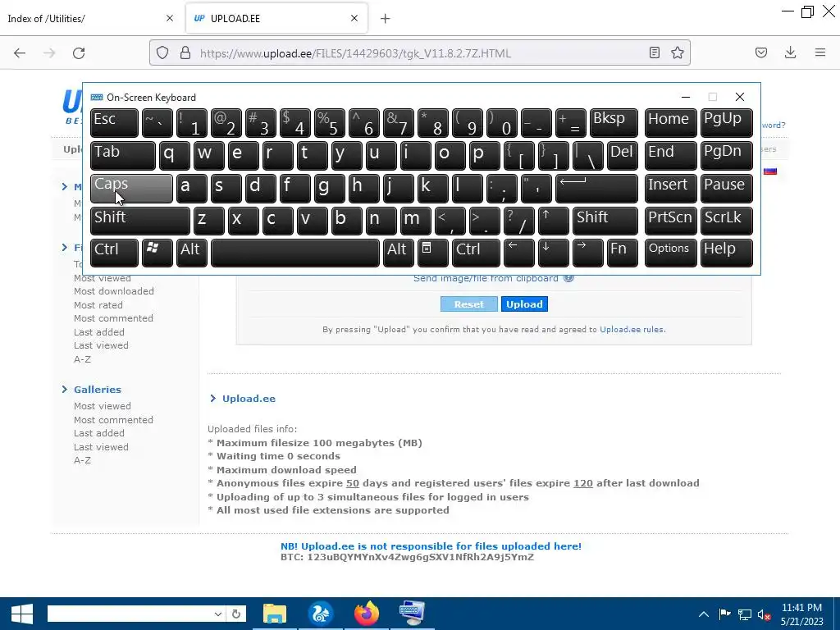Screen dimensions: 840x630
Task: Open the help icon beside clipboard link
Action: point(568,278)
